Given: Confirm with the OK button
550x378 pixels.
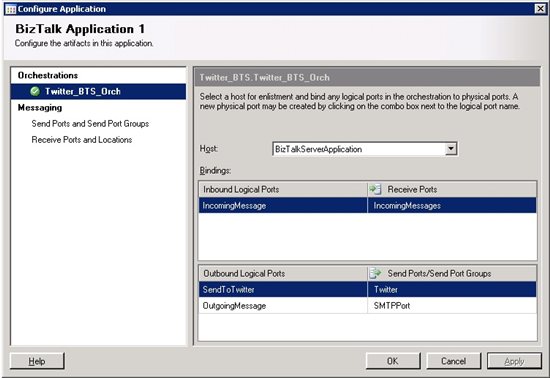Looking at the screenshot, I should [x=393, y=361].
